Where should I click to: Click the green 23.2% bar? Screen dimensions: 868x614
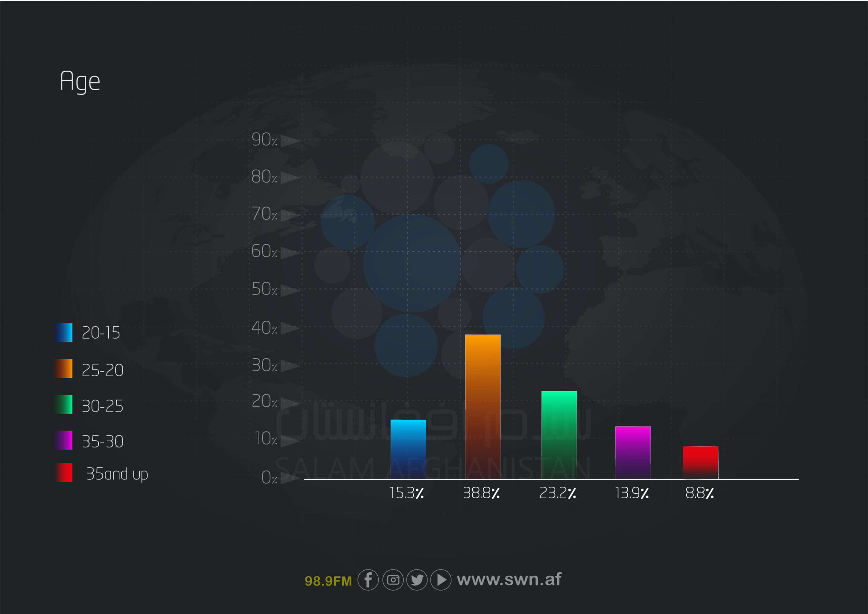tap(559, 435)
